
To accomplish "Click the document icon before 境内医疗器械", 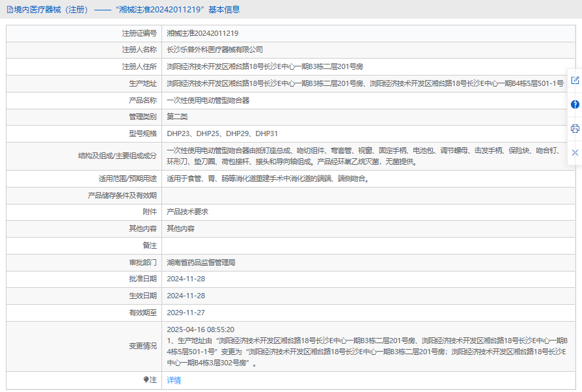I will pyautogui.click(x=10, y=10).
